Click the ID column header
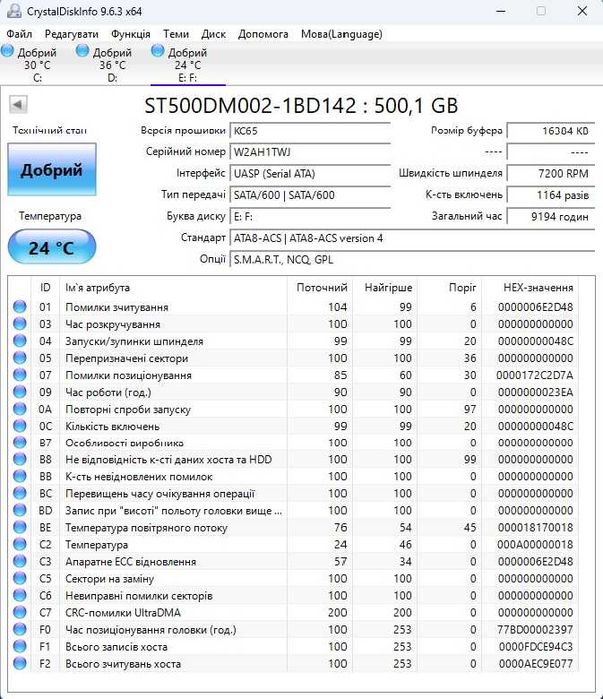The width and height of the screenshot is (603, 699). tap(45, 288)
